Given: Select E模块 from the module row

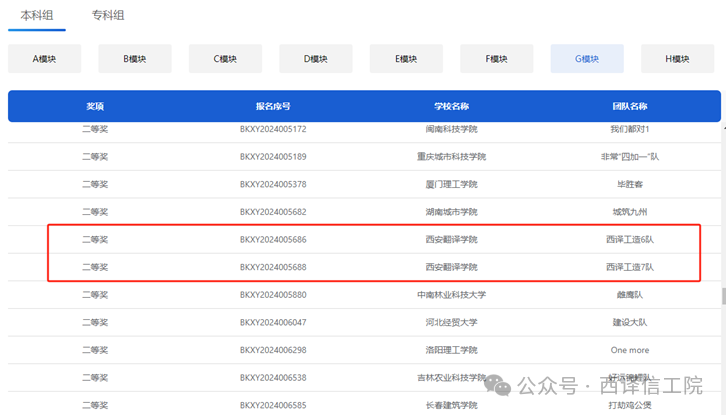Looking at the screenshot, I should [x=406, y=59].
